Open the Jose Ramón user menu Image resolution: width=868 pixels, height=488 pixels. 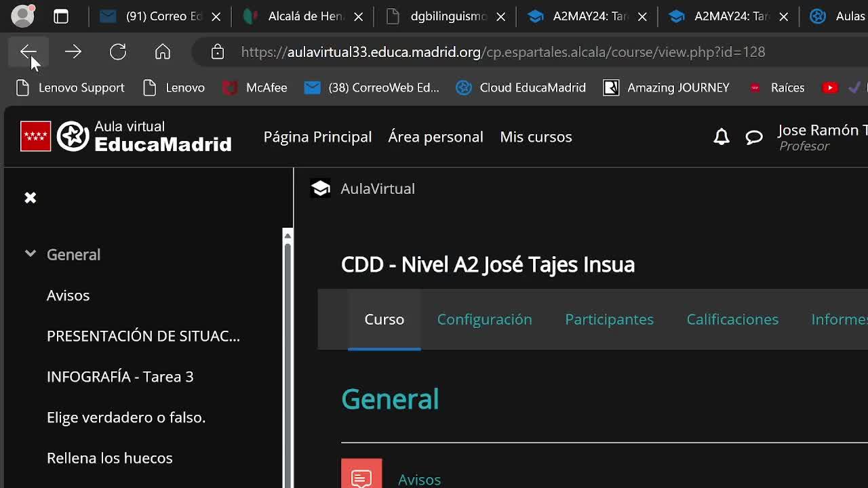[x=823, y=137]
